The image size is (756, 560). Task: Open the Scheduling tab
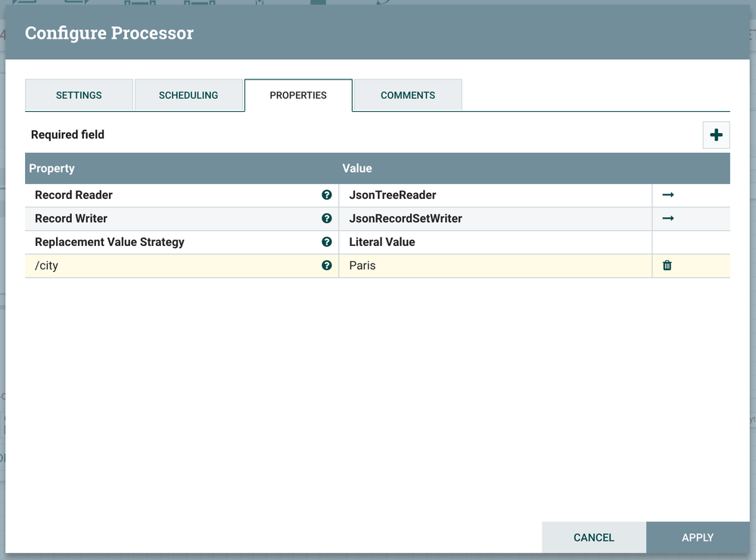click(188, 95)
